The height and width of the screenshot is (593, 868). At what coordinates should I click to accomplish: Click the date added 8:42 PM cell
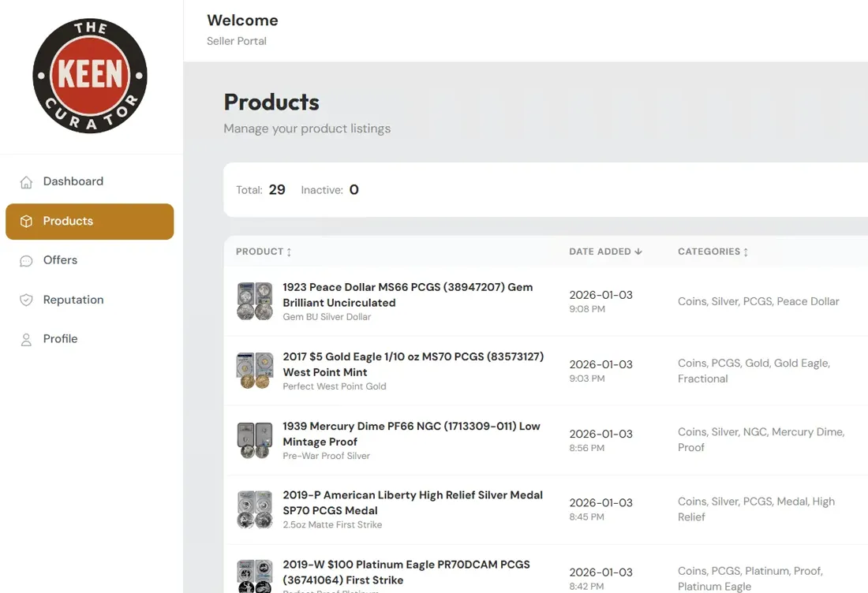click(x=600, y=579)
